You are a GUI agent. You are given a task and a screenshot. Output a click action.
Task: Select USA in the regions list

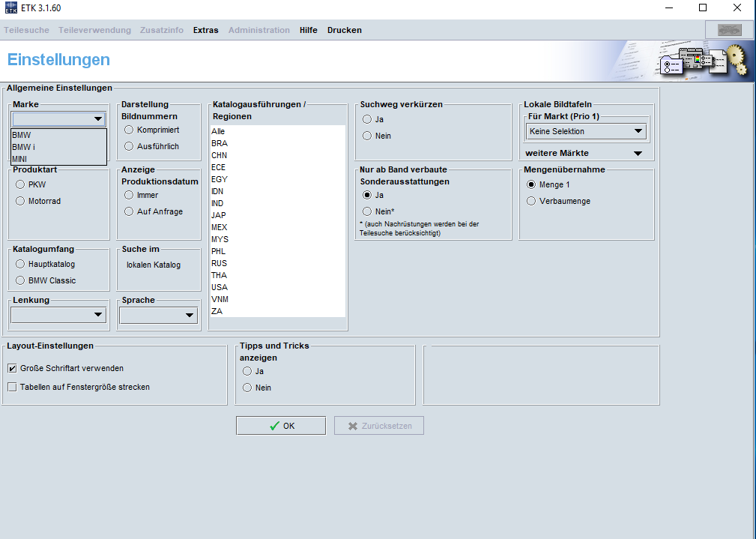click(220, 287)
